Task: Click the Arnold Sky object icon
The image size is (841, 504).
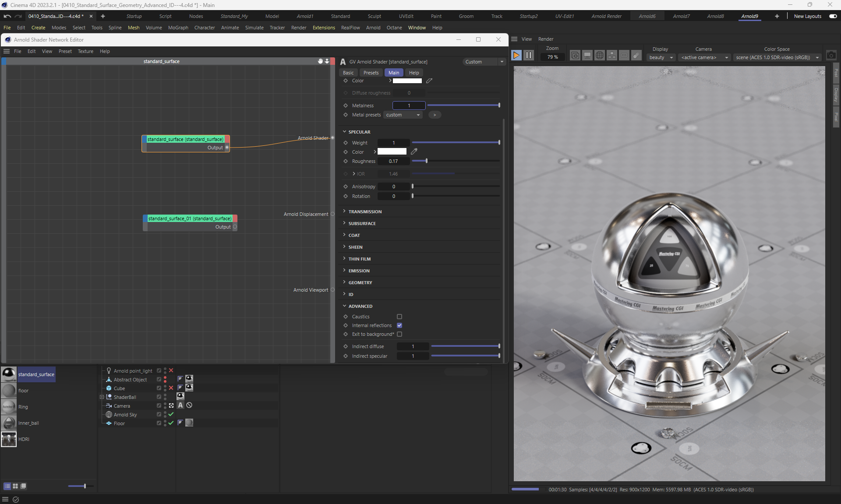Action: coord(109,414)
